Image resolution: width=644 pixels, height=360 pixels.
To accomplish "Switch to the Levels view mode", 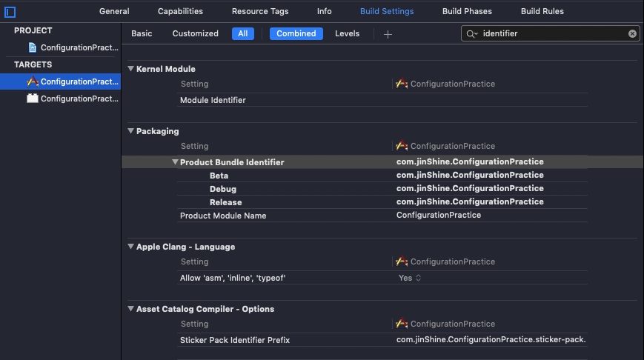I will pyautogui.click(x=347, y=33).
